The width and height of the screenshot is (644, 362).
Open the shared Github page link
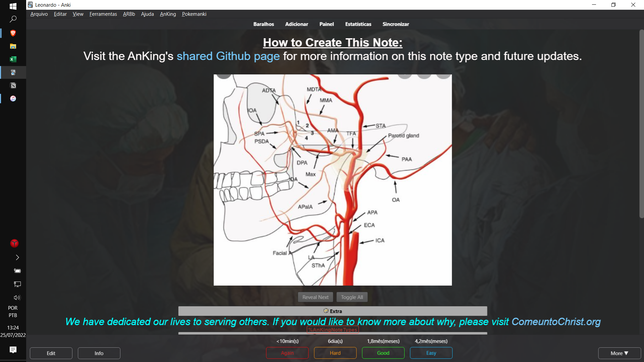[x=228, y=56]
